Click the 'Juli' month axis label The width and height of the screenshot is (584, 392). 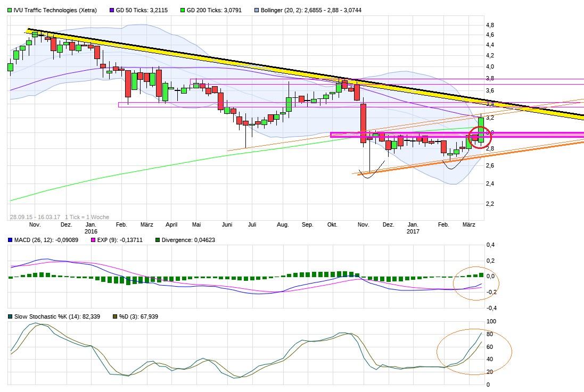point(252,225)
